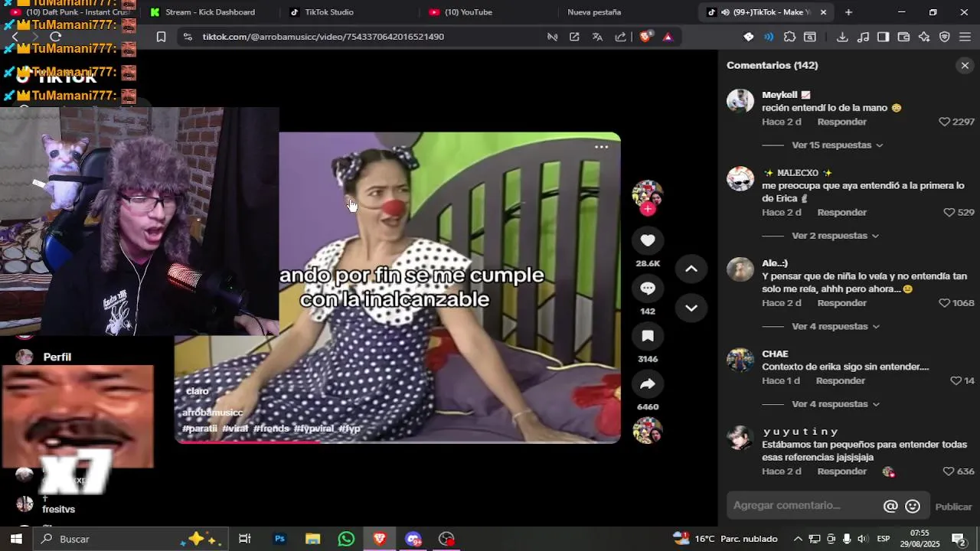Open browser downloads icon

coord(842,37)
